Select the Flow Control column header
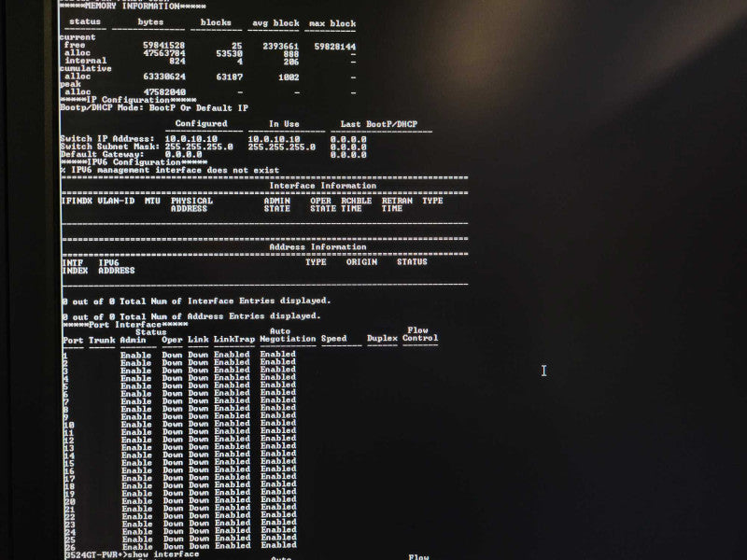This screenshot has height=560, width=747. [x=420, y=334]
